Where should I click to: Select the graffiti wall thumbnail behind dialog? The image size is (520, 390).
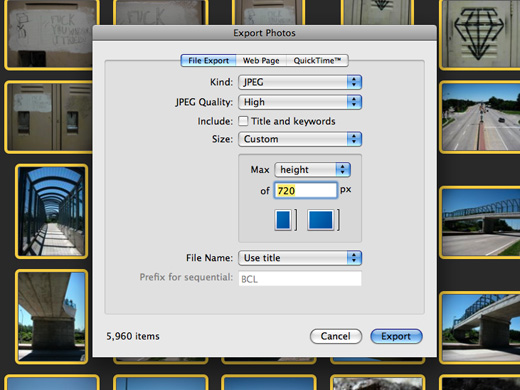[x=49, y=34]
